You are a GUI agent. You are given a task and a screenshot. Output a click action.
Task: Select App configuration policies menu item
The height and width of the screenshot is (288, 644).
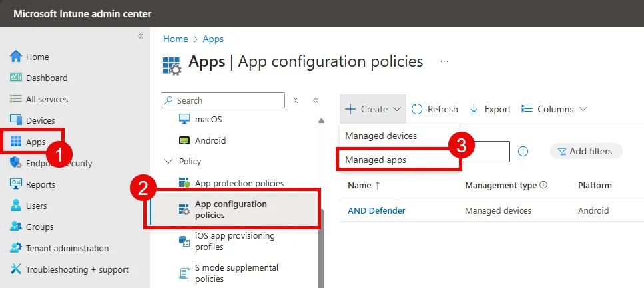[x=235, y=210]
